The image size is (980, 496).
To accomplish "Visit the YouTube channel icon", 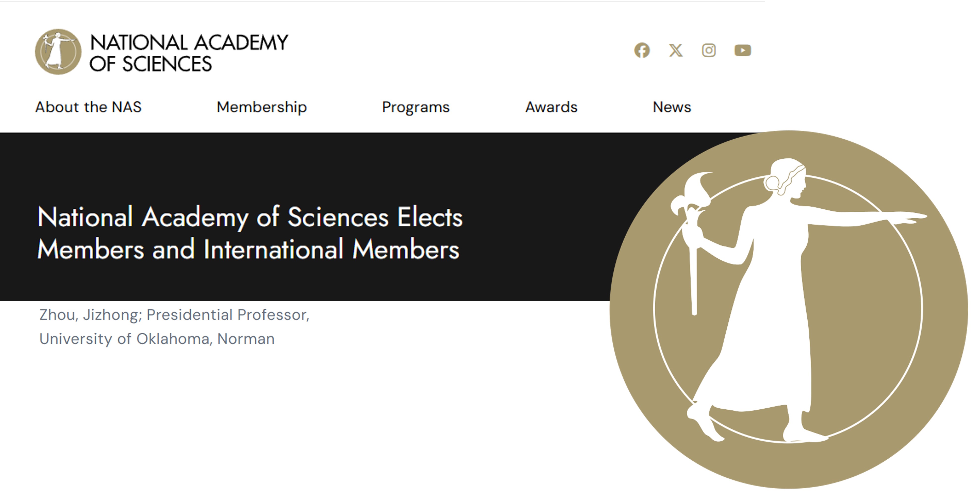I will tap(742, 50).
